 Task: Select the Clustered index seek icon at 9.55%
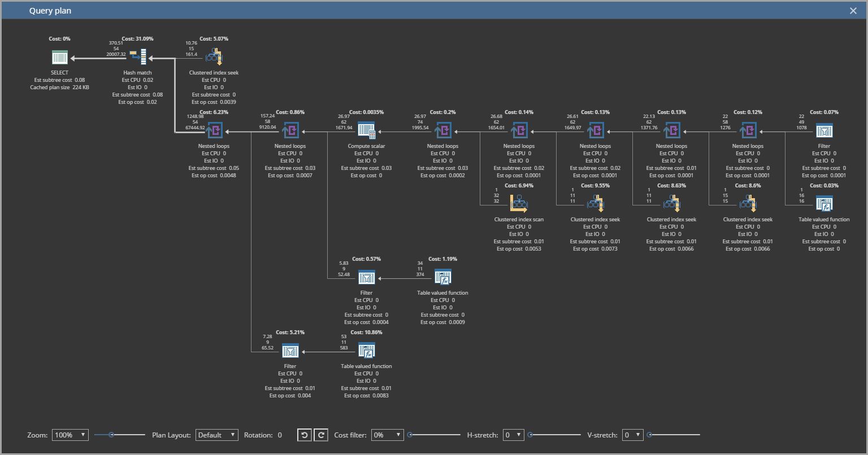click(x=594, y=203)
